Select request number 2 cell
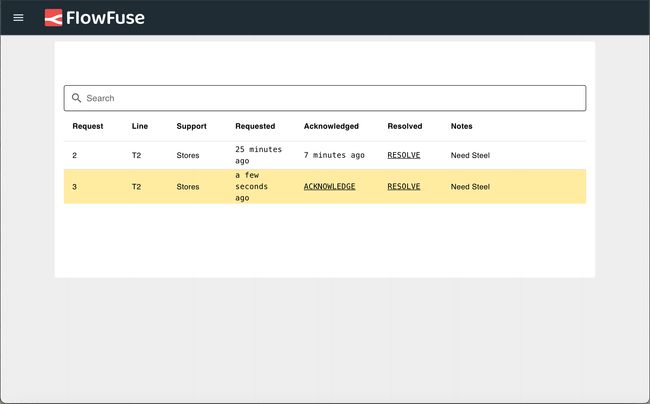 click(x=75, y=156)
